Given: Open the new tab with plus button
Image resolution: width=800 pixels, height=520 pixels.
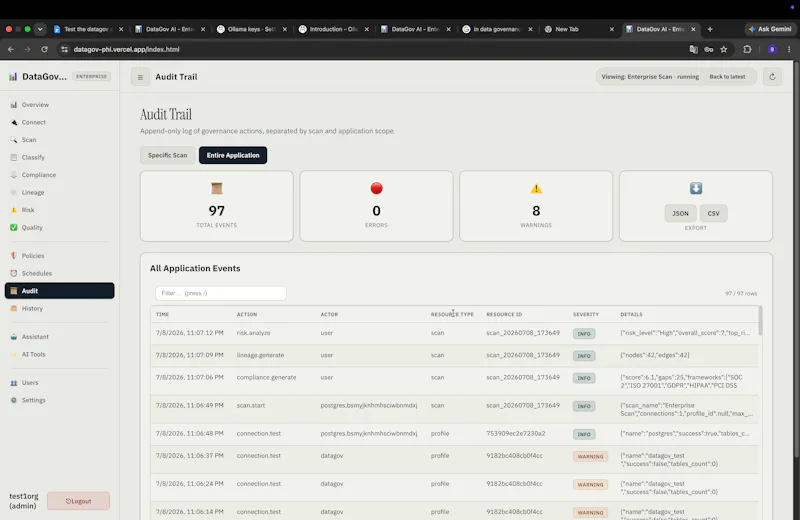Looking at the screenshot, I should click(710, 29).
